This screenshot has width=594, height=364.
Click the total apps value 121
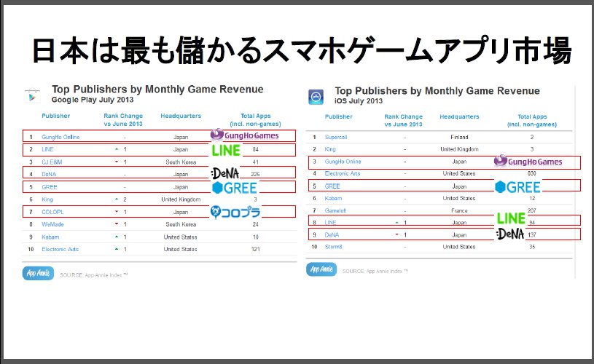tap(255, 250)
